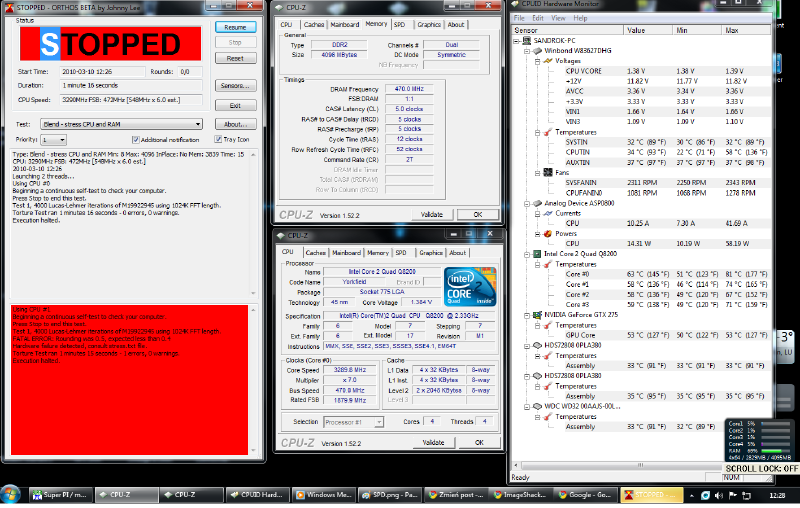Switch to ImageShack Chrome taskbar button
Image resolution: width=800 pixels, height=508 pixels.
pyautogui.click(x=520, y=495)
